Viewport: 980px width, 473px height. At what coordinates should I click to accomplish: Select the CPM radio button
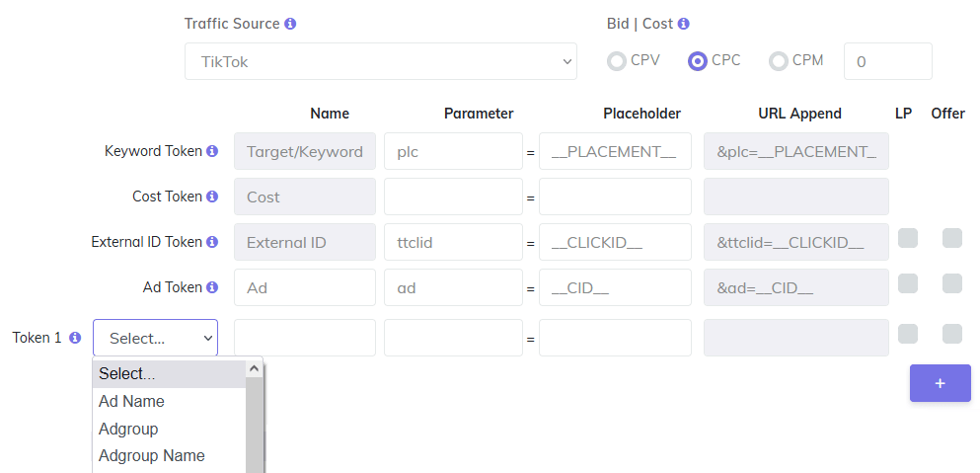point(779,61)
